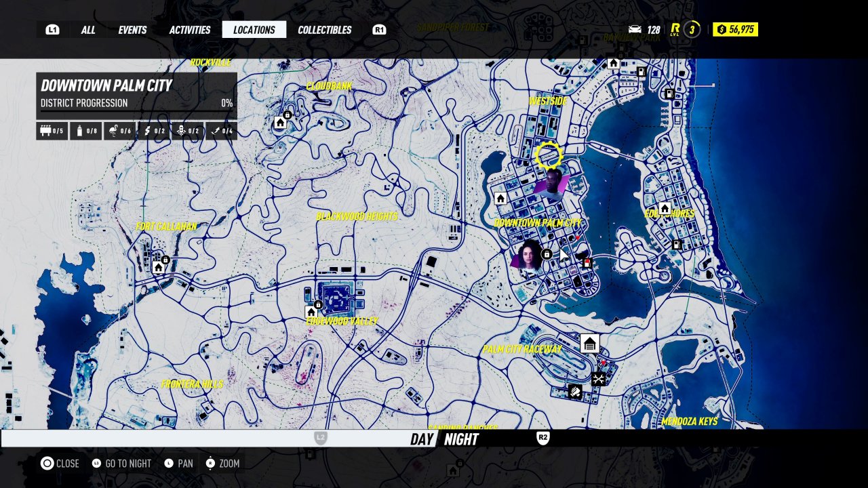Click the BLACKWOOD HEIGHTS district label
This screenshot has width=868, height=488.
click(357, 216)
